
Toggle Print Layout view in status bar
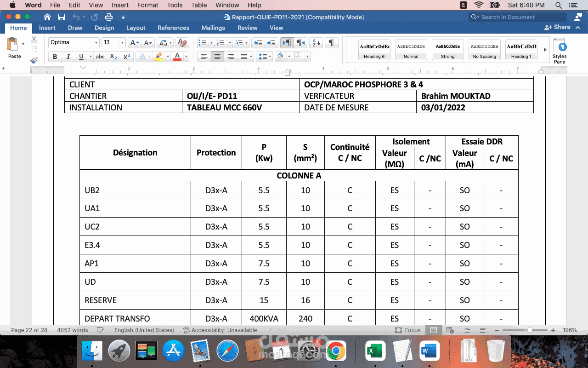tap(434, 330)
